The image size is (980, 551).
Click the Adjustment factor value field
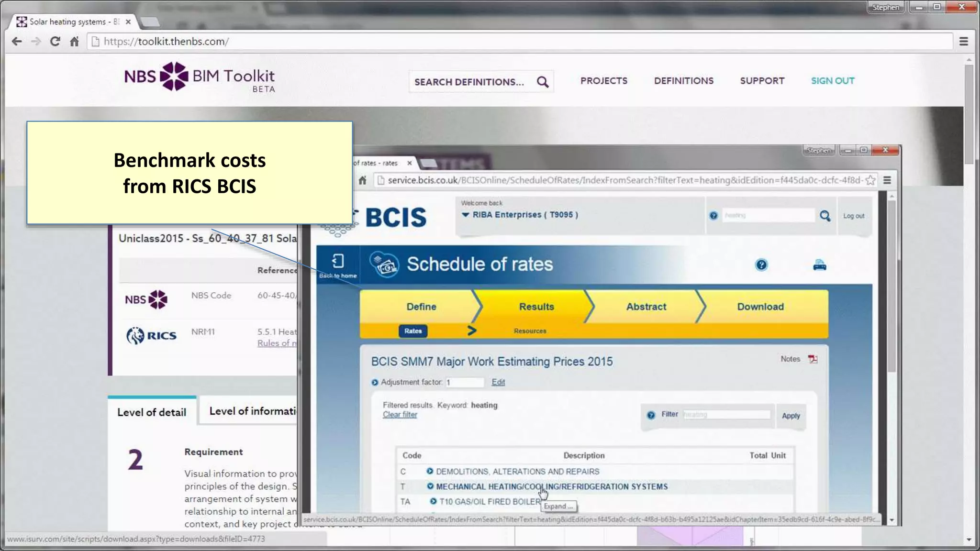465,383
